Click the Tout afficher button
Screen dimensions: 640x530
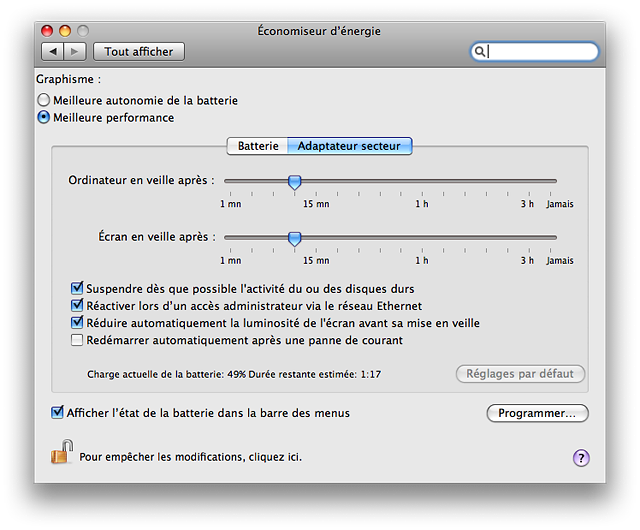[139, 52]
